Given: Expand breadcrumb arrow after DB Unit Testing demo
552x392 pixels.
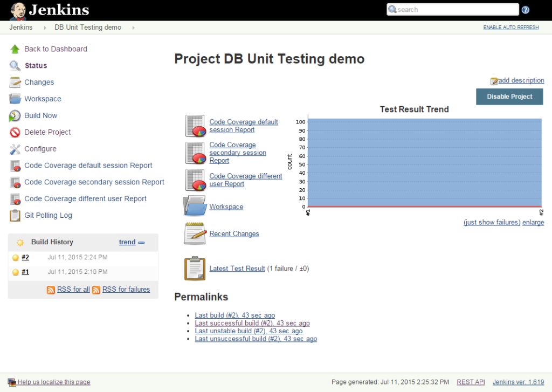Looking at the screenshot, I should [134, 27].
